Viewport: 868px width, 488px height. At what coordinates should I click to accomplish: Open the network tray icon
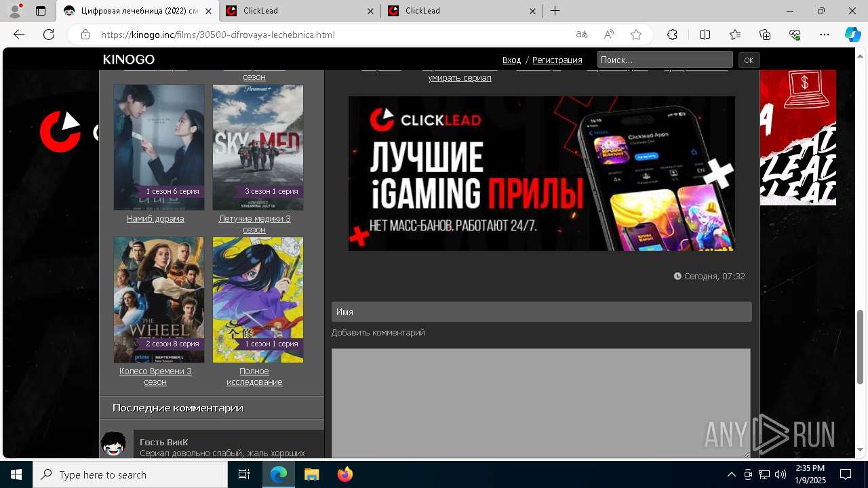764,474
